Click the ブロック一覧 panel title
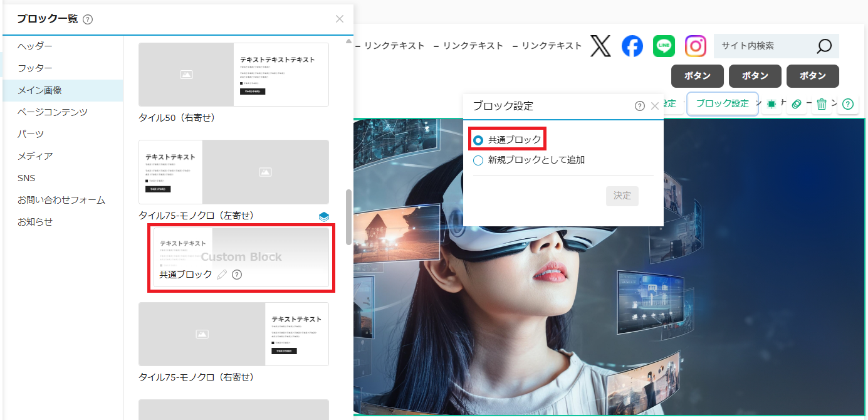The image size is (868, 420). click(x=47, y=19)
